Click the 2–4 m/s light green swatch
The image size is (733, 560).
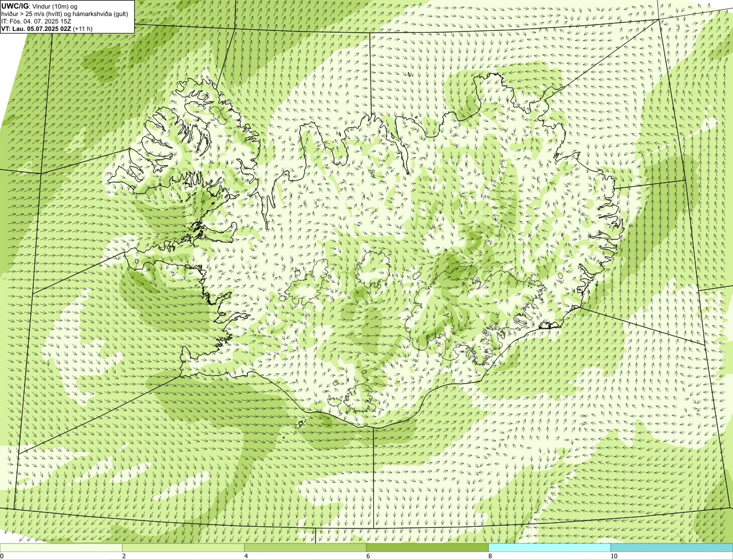click(183, 548)
